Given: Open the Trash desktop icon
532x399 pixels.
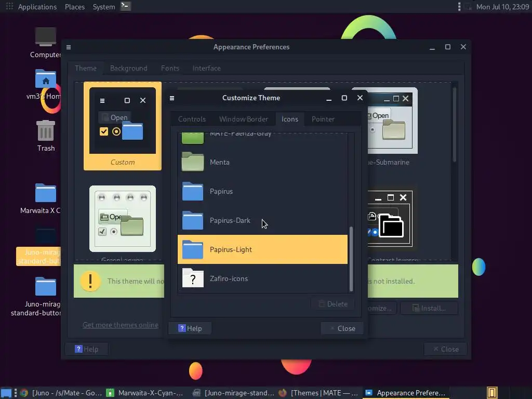Looking at the screenshot, I should click(46, 130).
